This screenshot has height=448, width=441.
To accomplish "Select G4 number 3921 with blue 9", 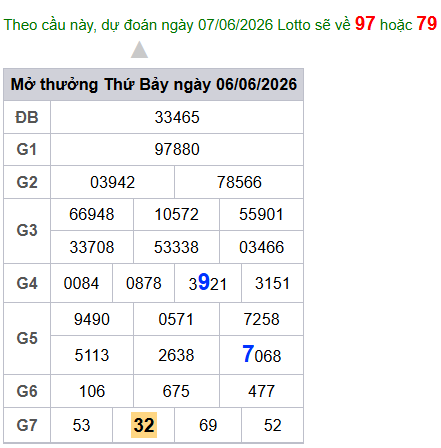I will click(208, 283).
